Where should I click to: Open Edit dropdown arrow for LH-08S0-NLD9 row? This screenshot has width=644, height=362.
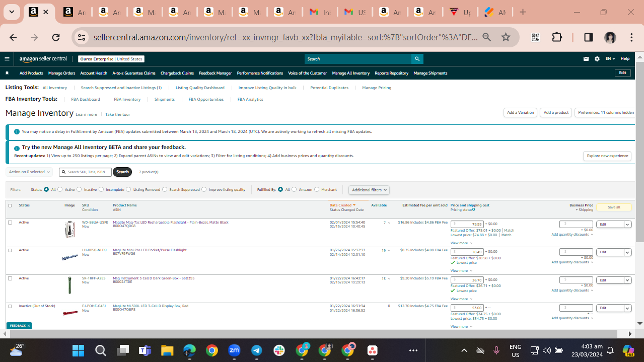click(628, 252)
